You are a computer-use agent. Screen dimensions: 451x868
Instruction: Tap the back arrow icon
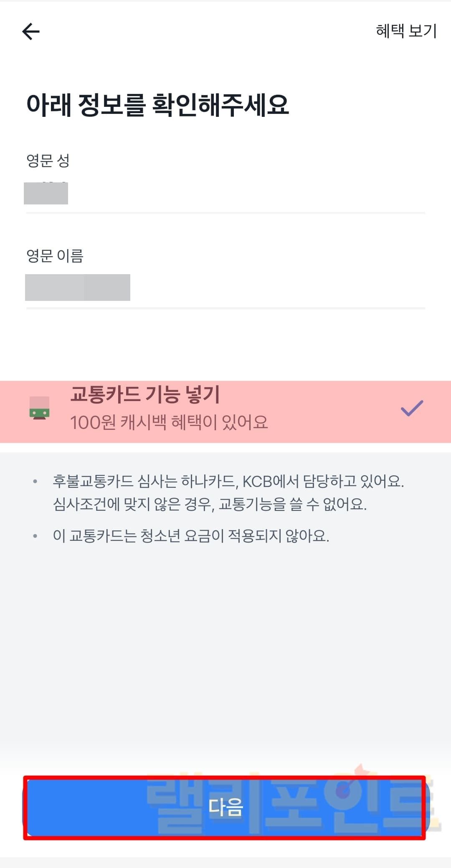31,31
